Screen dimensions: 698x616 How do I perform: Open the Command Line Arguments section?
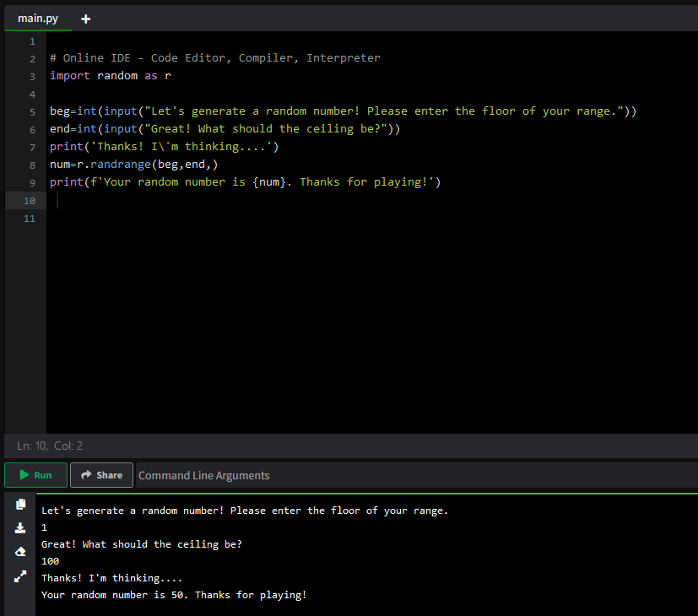pos(203,474)
